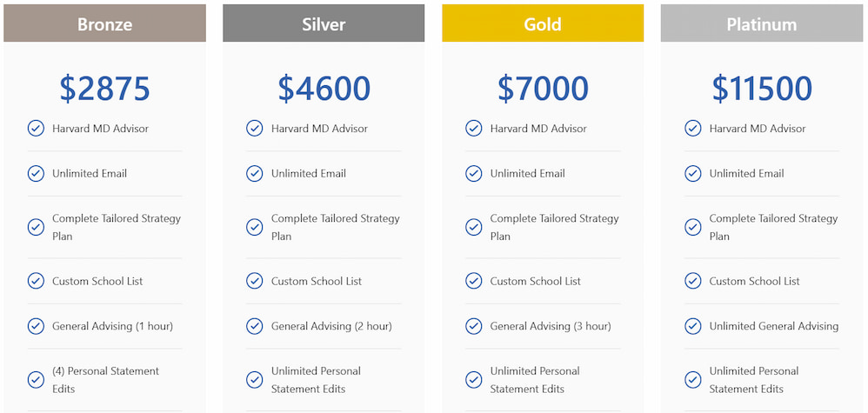Viewport: 868px width, 413px height.
Task: Click the checkmark beside Gold Complete Tailored Strategy Plan
Action: click(474, 227)
